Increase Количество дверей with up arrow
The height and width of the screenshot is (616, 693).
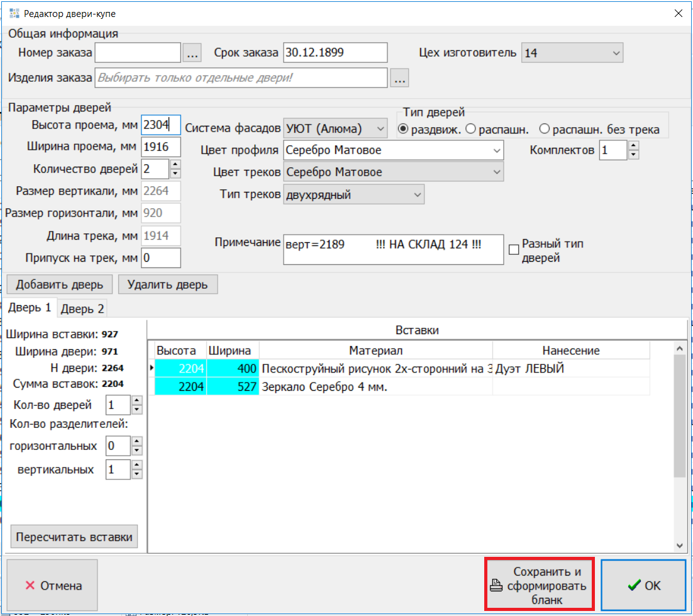[175, 164]
